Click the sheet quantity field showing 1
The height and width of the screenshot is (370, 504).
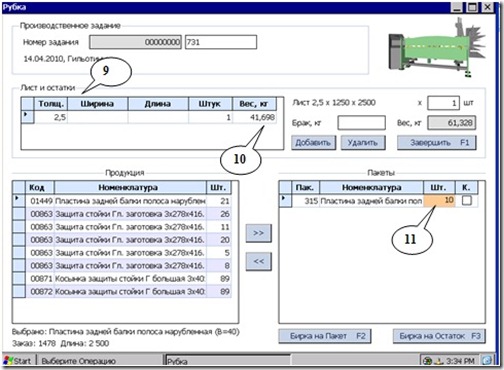click(443, 103)
